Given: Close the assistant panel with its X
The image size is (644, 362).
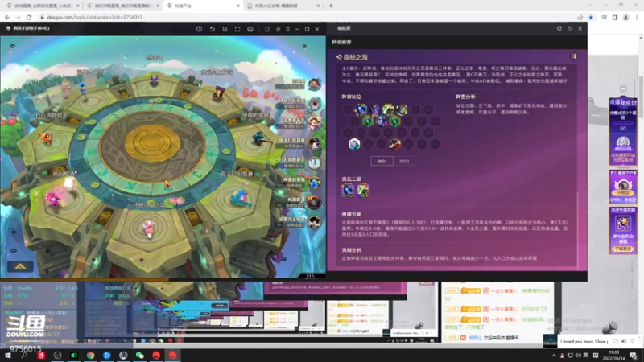Looking at the screenshot, I should click(x=580, y=28).
